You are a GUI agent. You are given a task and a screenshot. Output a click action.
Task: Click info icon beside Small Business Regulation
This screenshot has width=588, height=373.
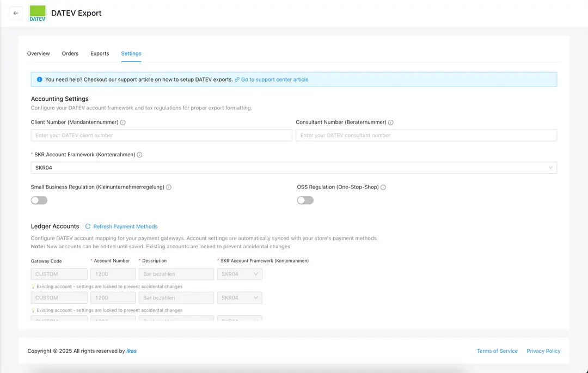tap(169, 187)
